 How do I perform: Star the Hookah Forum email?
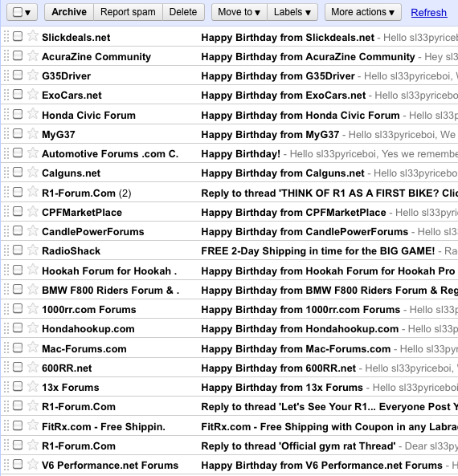pyautogui.click(x=32, y=270)
